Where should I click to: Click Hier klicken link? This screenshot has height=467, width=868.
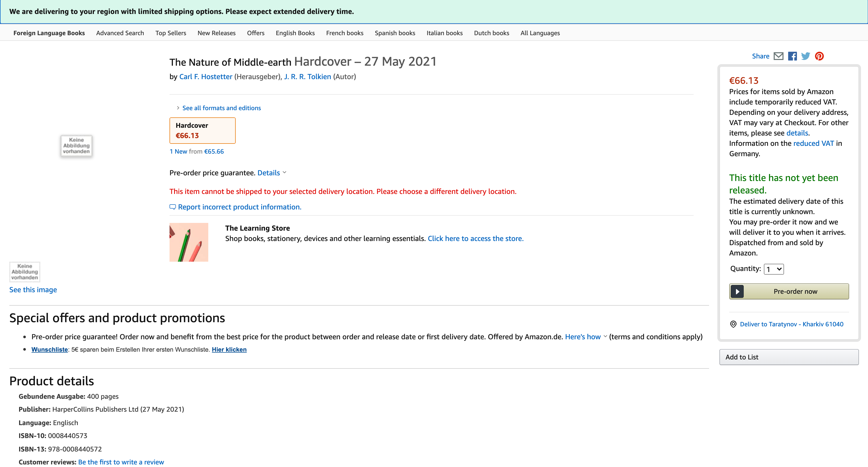point(229,350)
